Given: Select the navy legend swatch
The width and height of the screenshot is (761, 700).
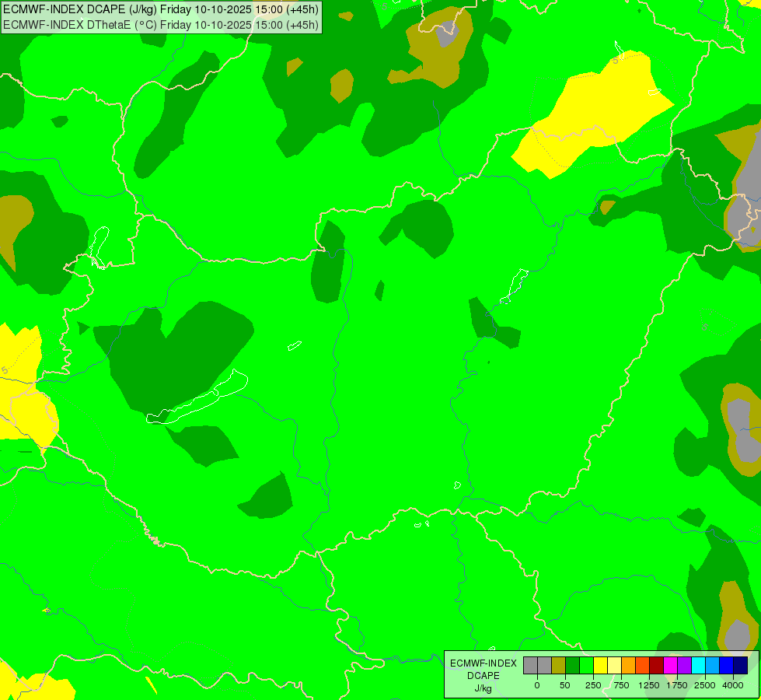Looking at the screenshot, I should tap(741, 666).
